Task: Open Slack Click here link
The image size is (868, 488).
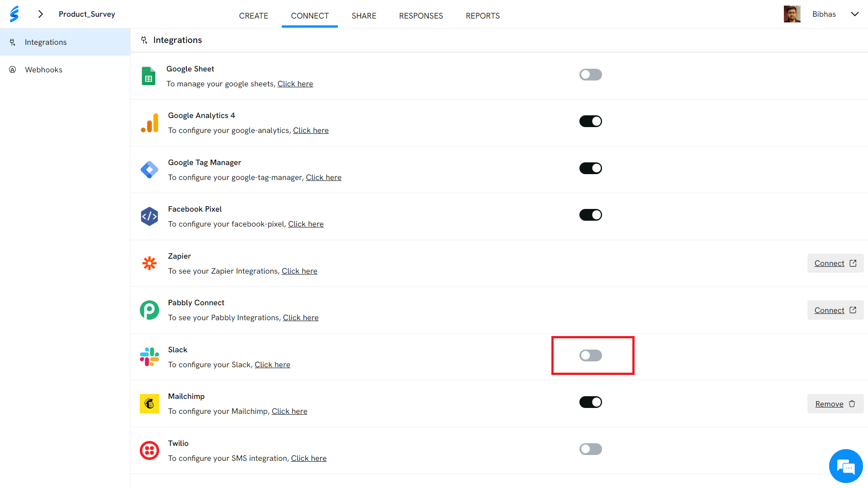Action: tap(272, 365)
